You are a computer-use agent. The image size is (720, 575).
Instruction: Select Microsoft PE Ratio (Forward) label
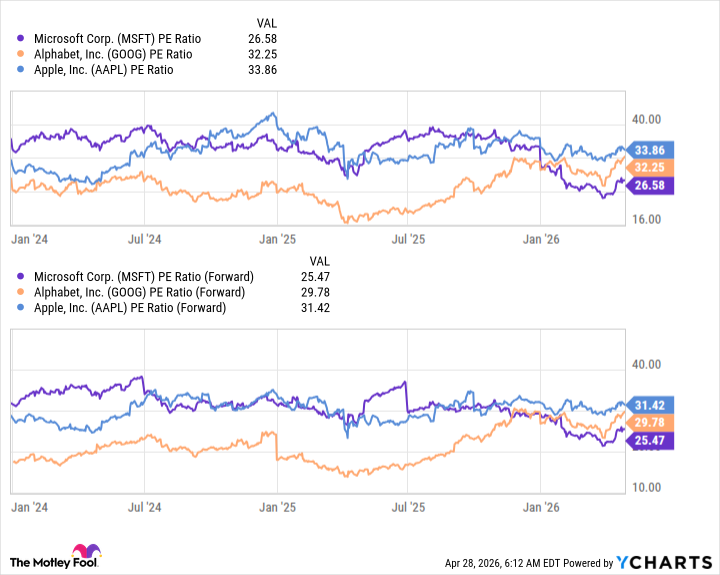pyautogui.click(x=144, y=276)
